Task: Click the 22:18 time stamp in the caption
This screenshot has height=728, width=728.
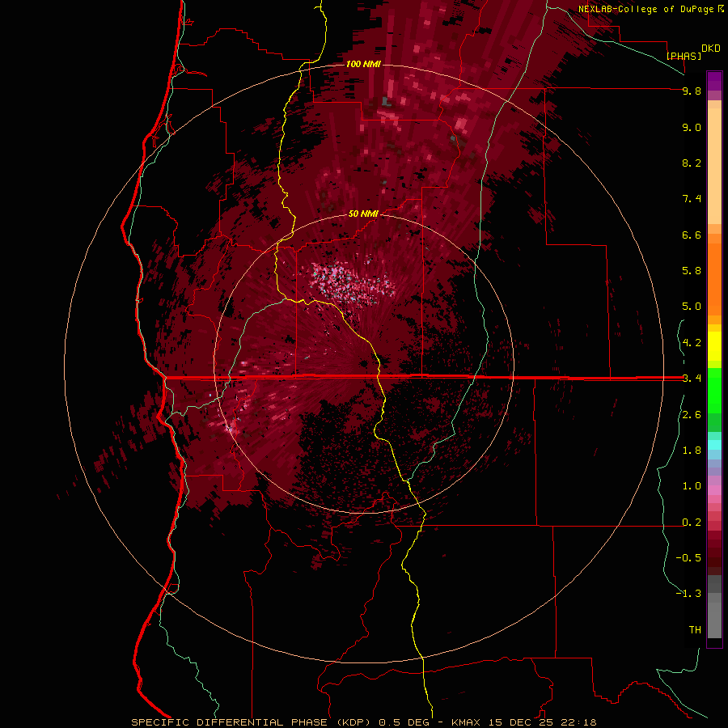Action: click(x=578, y=722)
